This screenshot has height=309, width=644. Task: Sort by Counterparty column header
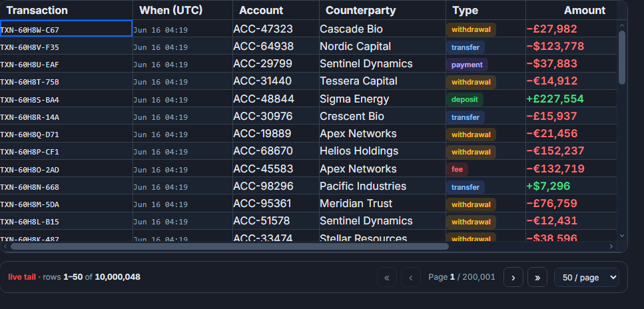pyautogui.click(x=382, y=10)
